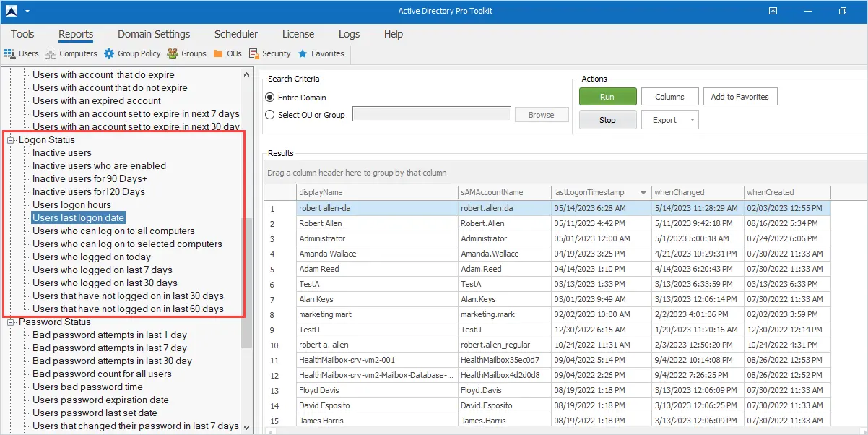Select 'Users who logged on today' report

point(92,257)
